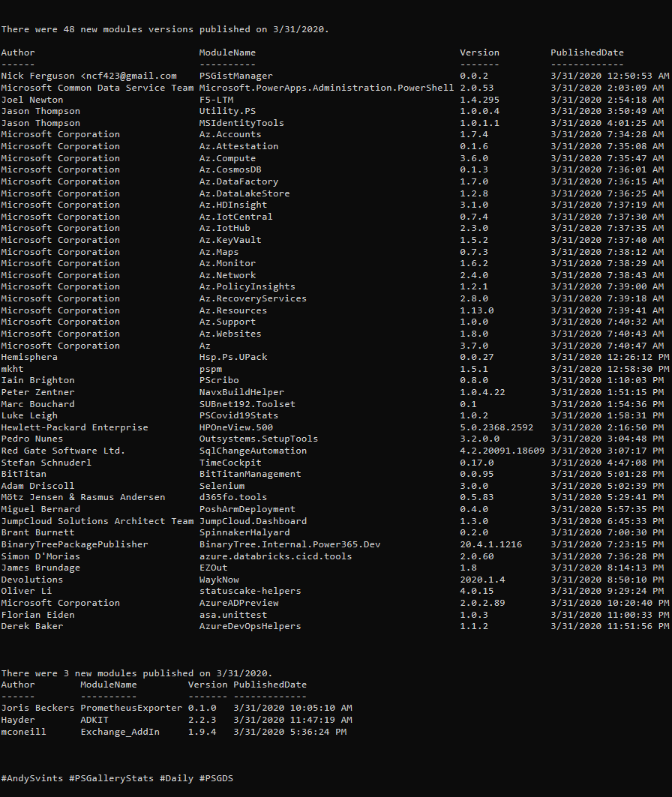This screenshot has width=672, height=797.
Task: Select published date 3/31/2020 11:51:56 PM
Action: point(610,626)
